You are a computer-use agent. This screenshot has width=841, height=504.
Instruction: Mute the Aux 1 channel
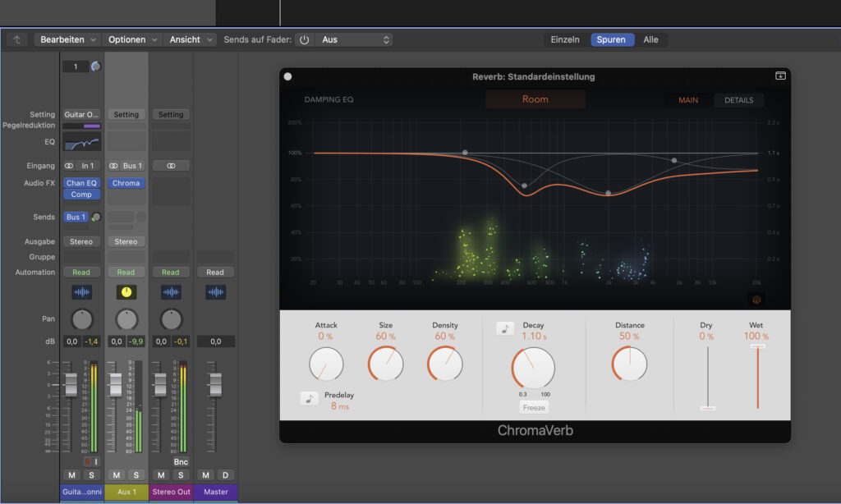tap(117, 475)
